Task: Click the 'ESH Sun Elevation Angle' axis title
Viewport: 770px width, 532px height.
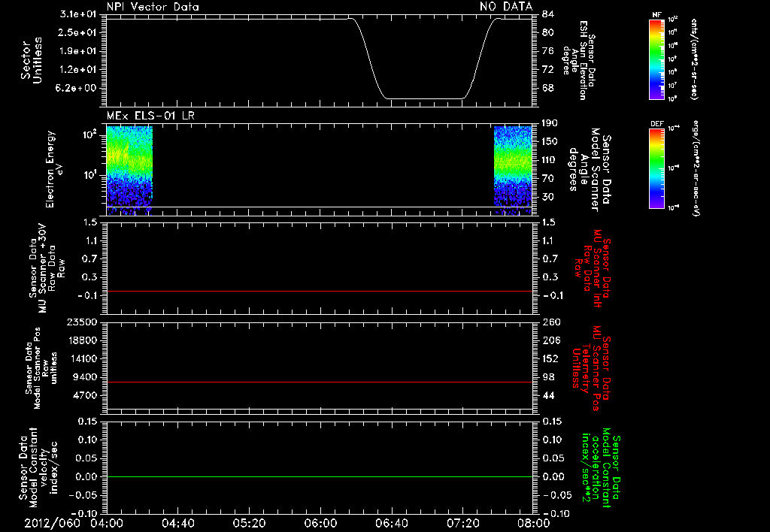Action: tap(578, 60)
